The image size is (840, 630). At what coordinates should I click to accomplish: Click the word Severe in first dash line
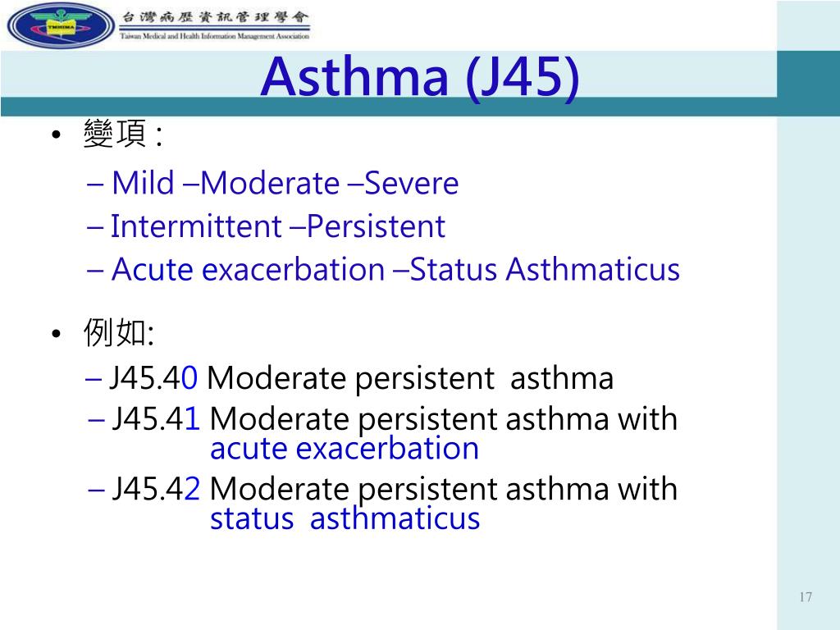(x=412, y=183)
